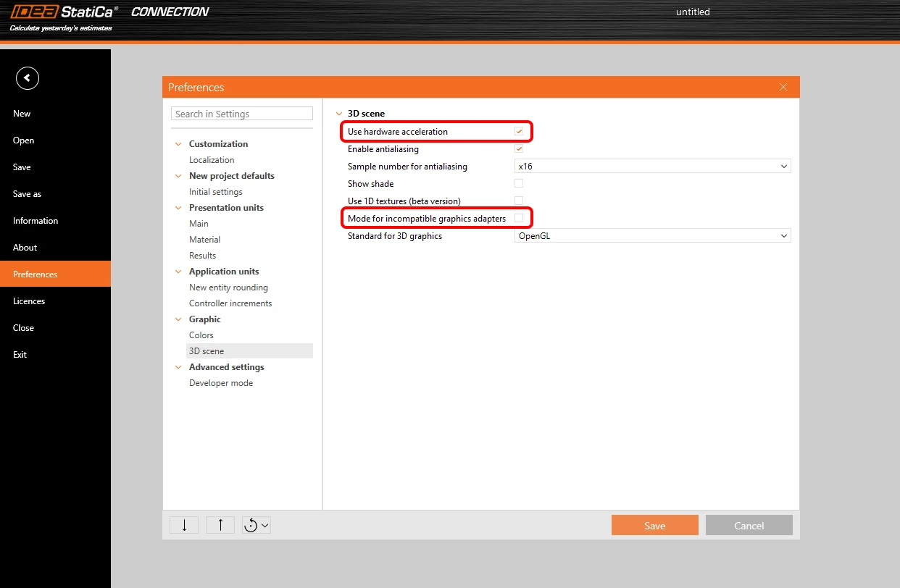Click the Save button in Preferences

pos(655,525)
